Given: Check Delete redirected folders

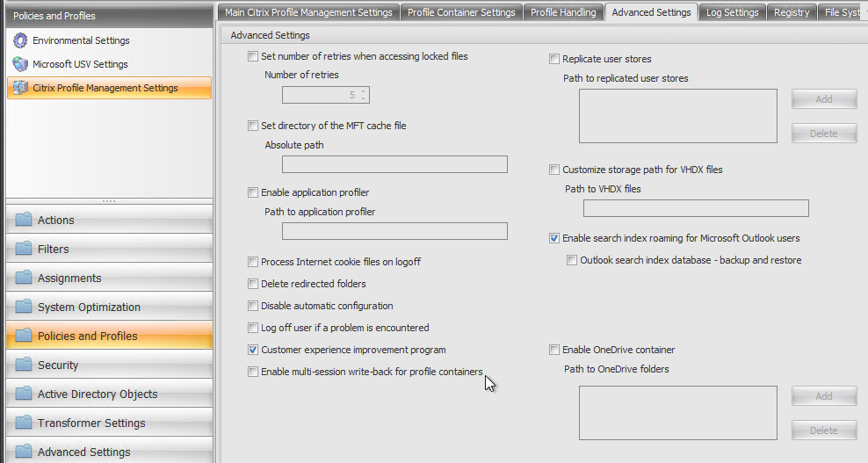Looking at the screenshot, I should point(253,284).
